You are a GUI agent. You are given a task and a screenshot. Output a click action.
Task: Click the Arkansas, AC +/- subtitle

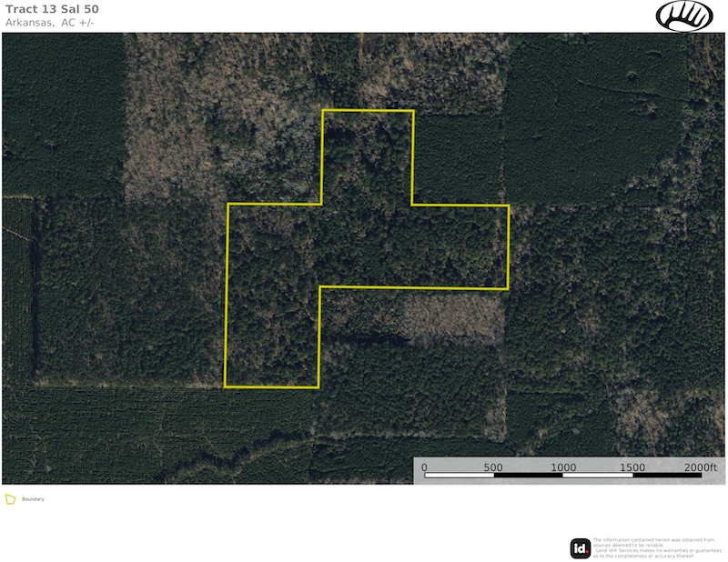[50, 23]
